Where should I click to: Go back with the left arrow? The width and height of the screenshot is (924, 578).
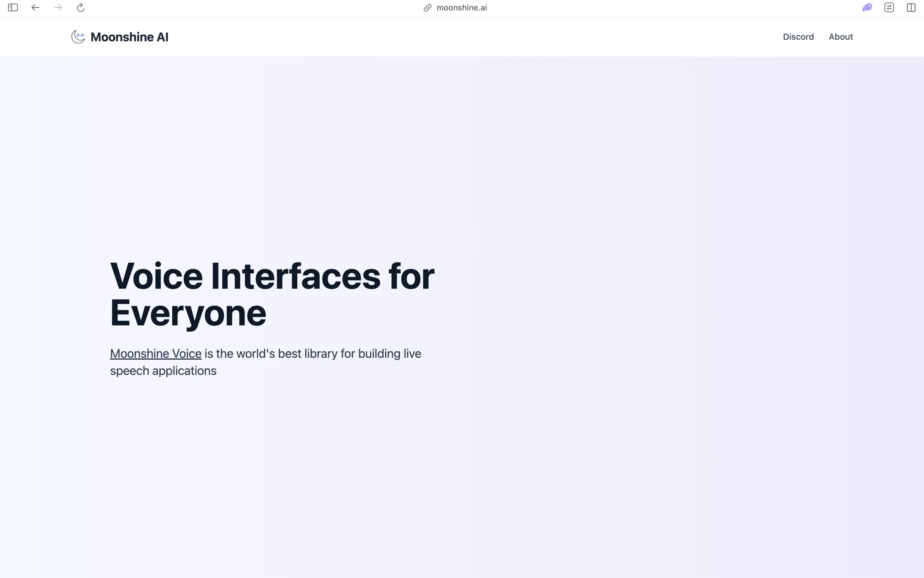tap(35, 8)
